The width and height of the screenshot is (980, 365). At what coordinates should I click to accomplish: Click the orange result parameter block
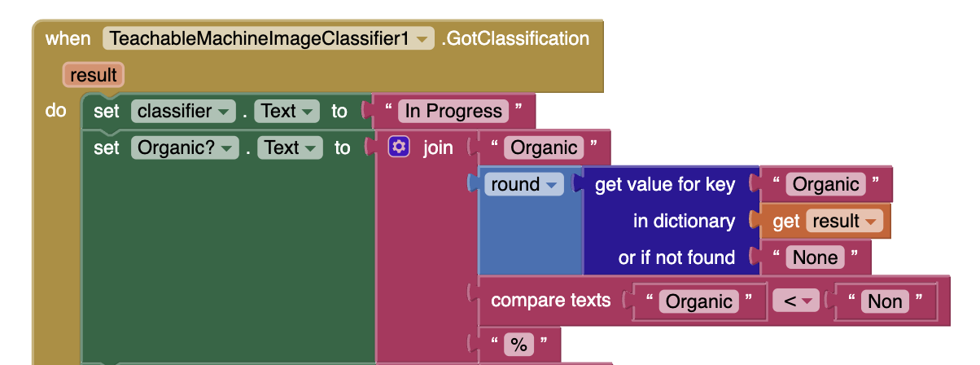(x=94, y=76)
